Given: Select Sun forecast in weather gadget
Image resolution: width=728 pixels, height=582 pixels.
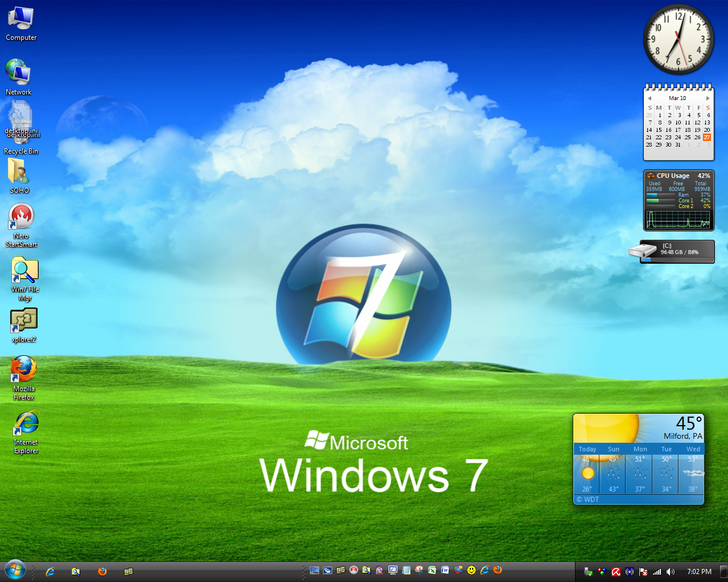Looking at the screenshot, I should pos(613,469).
